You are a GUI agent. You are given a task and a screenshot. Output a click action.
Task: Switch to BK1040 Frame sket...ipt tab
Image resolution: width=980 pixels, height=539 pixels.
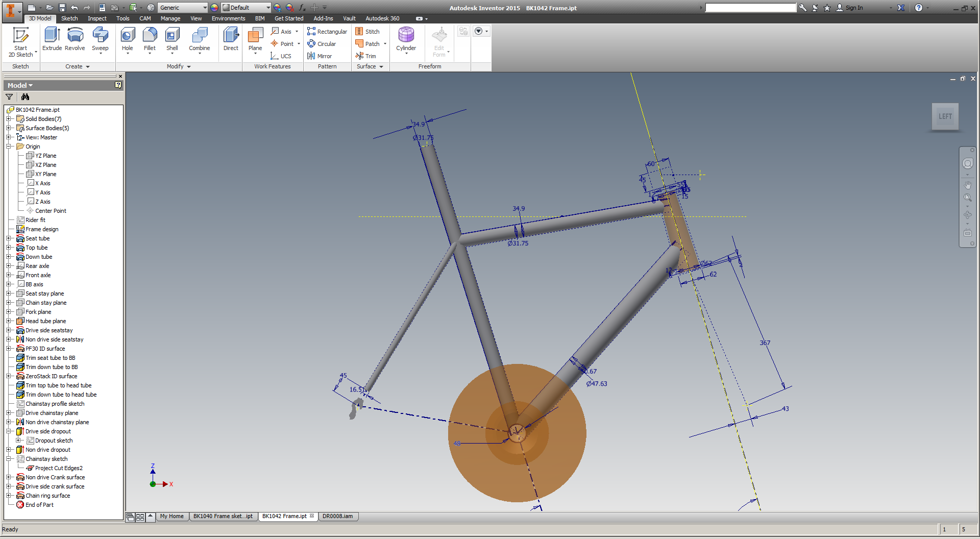click(223, 517)
